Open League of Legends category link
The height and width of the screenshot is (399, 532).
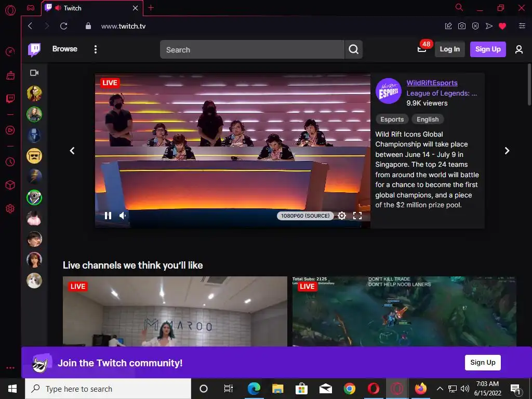point(442,94)
